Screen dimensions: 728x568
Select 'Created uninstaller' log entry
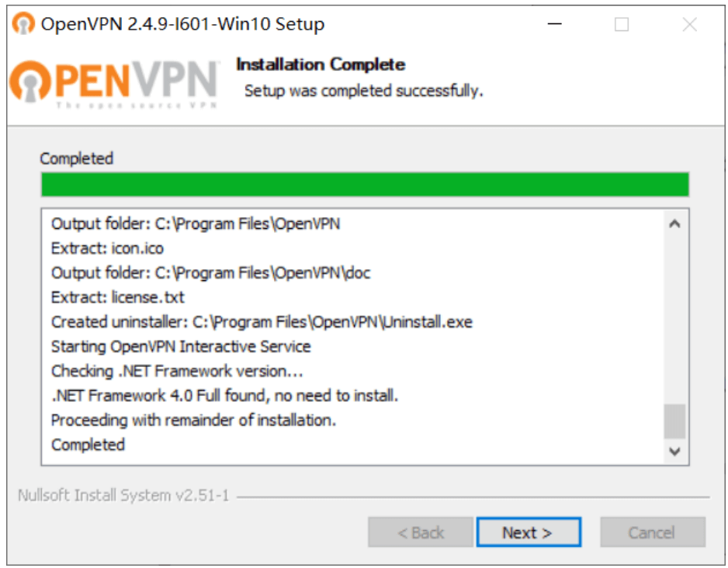(262, 321)
